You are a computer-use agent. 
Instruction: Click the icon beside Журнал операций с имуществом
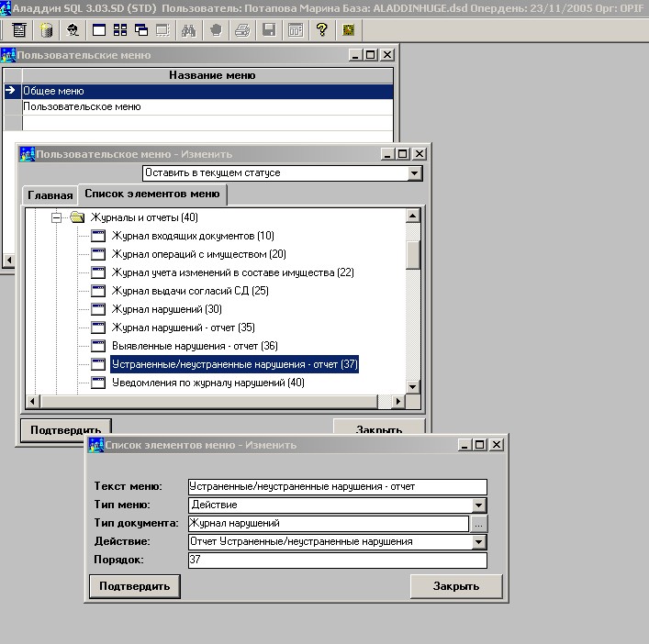(98, 254)
